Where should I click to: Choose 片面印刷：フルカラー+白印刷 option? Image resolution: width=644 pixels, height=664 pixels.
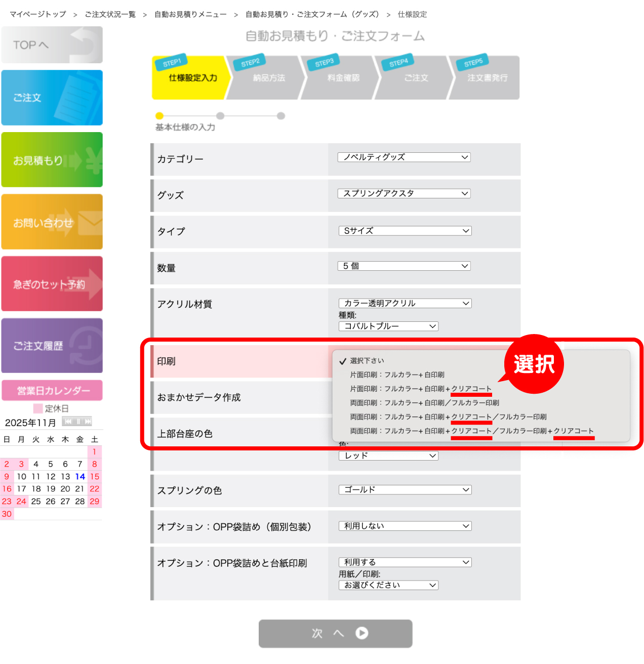click(397, 375)
